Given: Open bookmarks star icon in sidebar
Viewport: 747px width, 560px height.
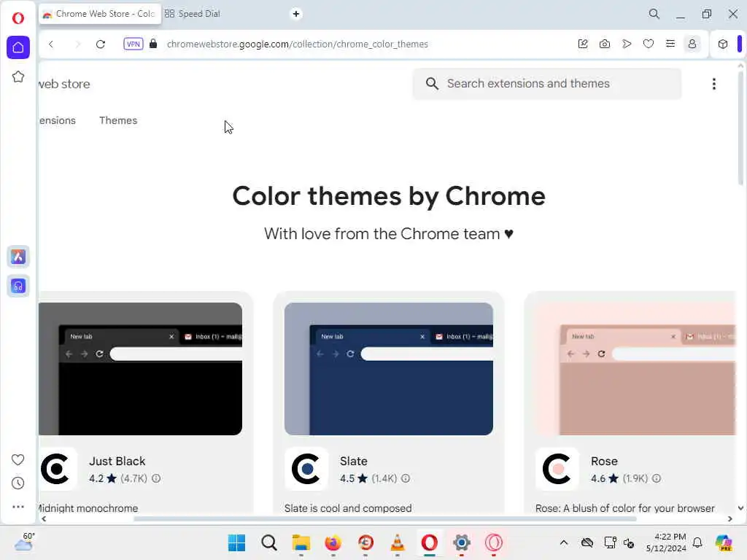Looking at the screenshot, I should (18, 77).
